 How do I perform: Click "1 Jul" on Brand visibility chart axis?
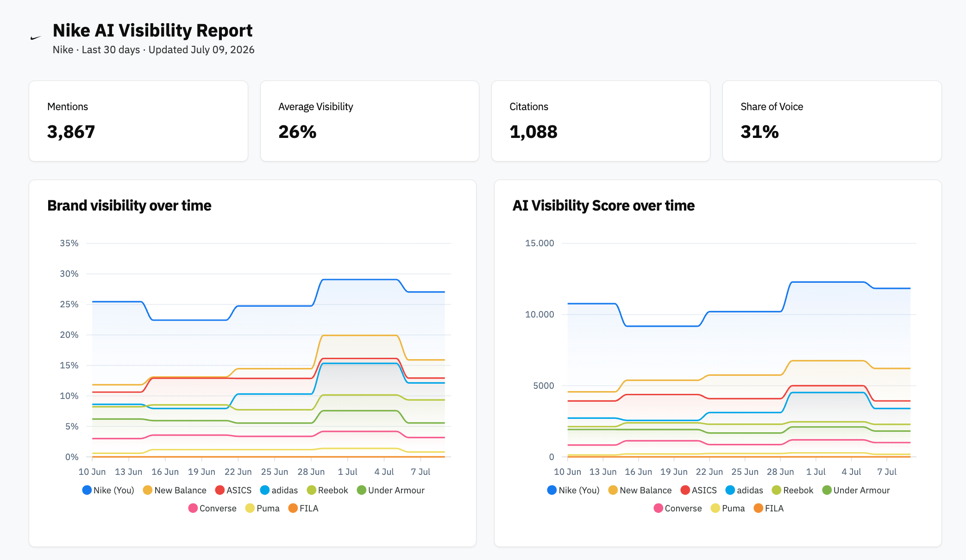348,472
